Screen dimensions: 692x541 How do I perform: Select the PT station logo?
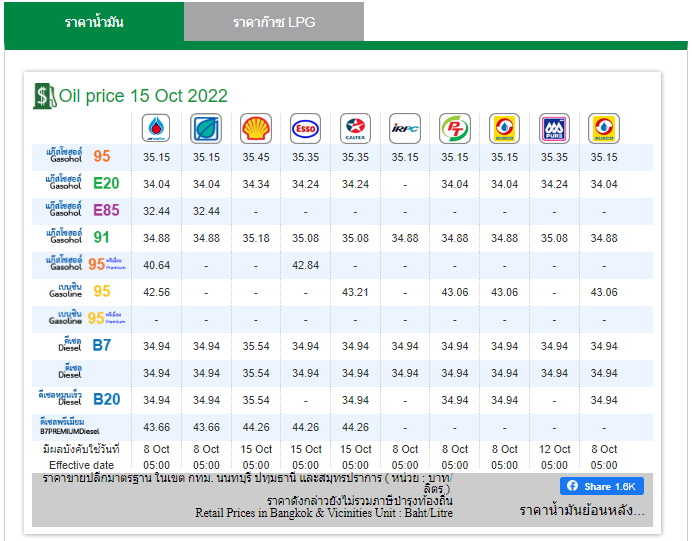455,128
